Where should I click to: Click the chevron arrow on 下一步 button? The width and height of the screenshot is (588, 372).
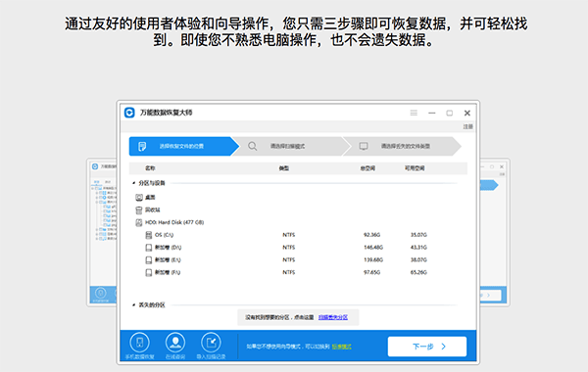click(444, 347)
